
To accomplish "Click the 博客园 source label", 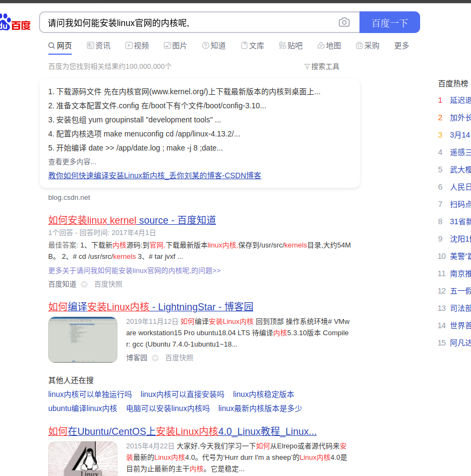I will point(136,358).
